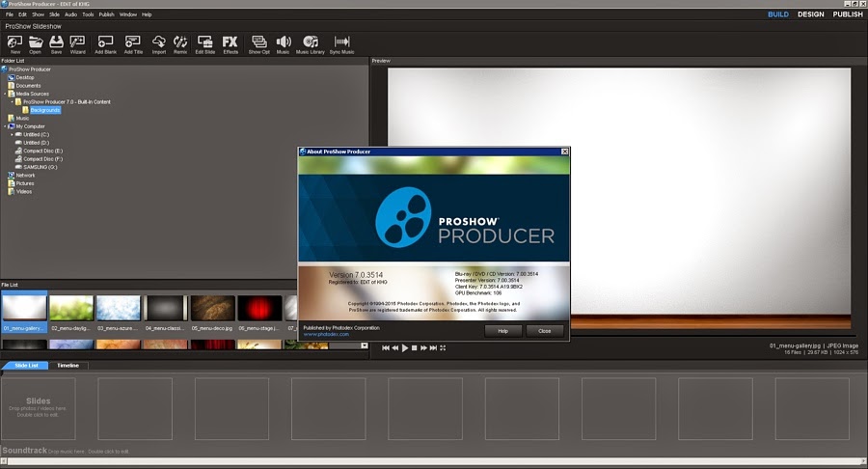Open the Publish menu

106,14
